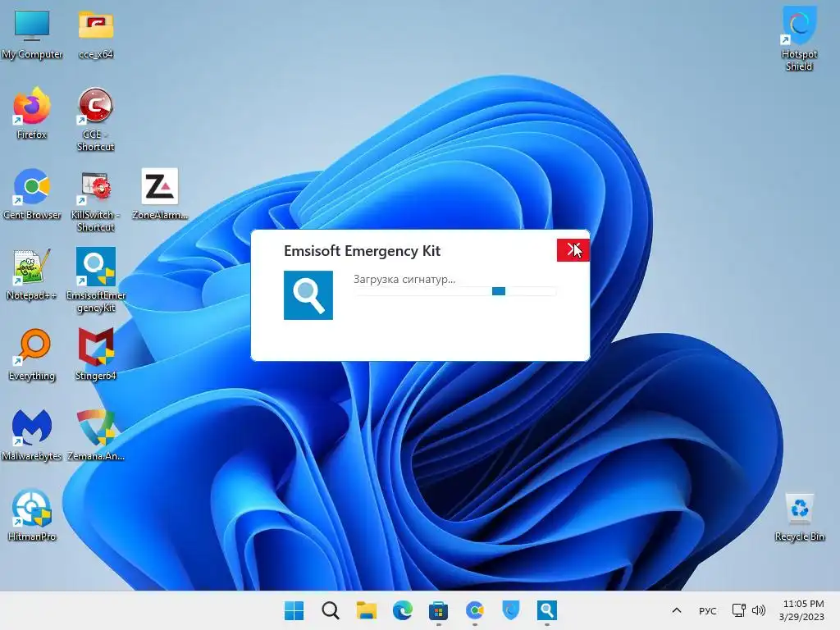The width and height of the screenshot is (840, 630).
Task: Select the KillSwitch - Shortcut icon
Action: tap(95, 201)
